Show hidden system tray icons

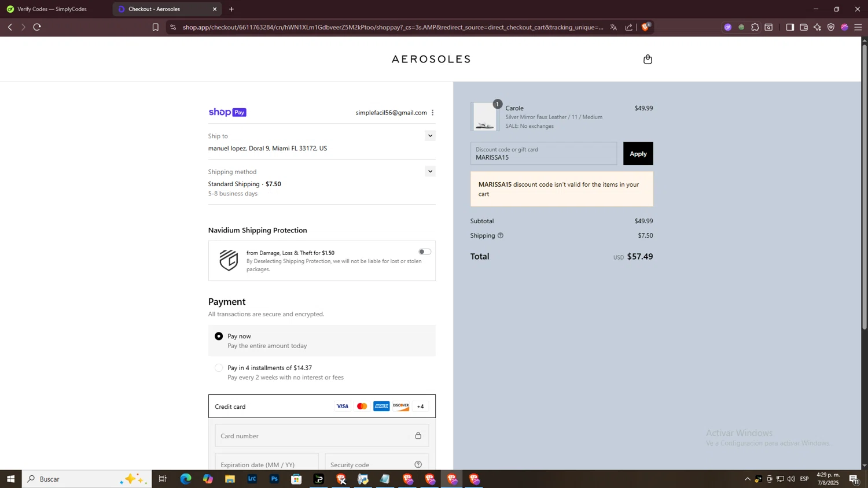coord(747,479)
